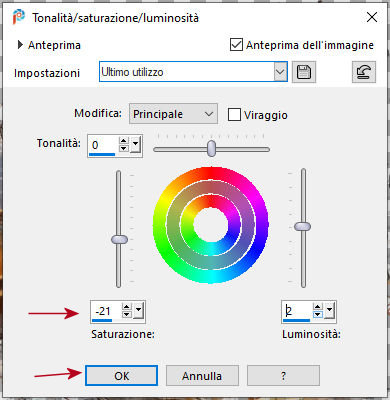
Task: Increase Luminosità value with up spinner
Action: (318, 307)
